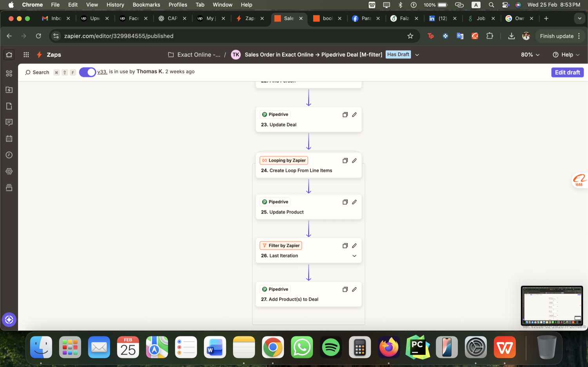Open Spotify from the Dock
Viewport: 588px width, 367px height.
click(x=331, y=347)
